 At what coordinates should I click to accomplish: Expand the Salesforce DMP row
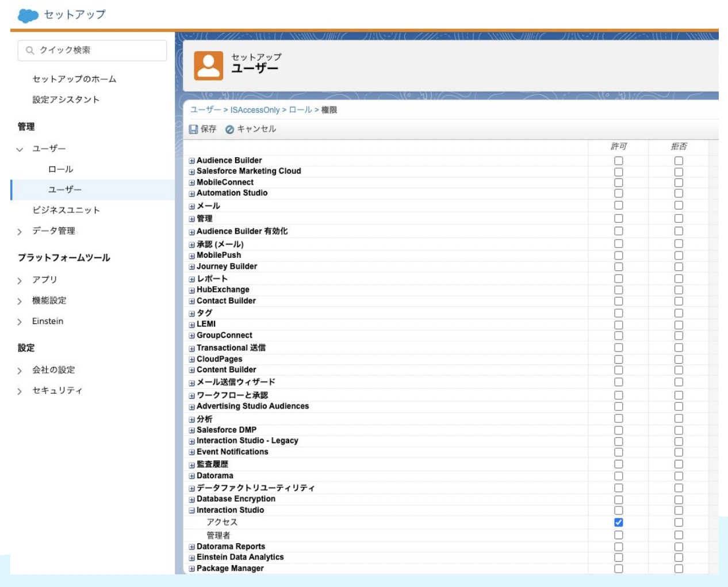point(191,430)
